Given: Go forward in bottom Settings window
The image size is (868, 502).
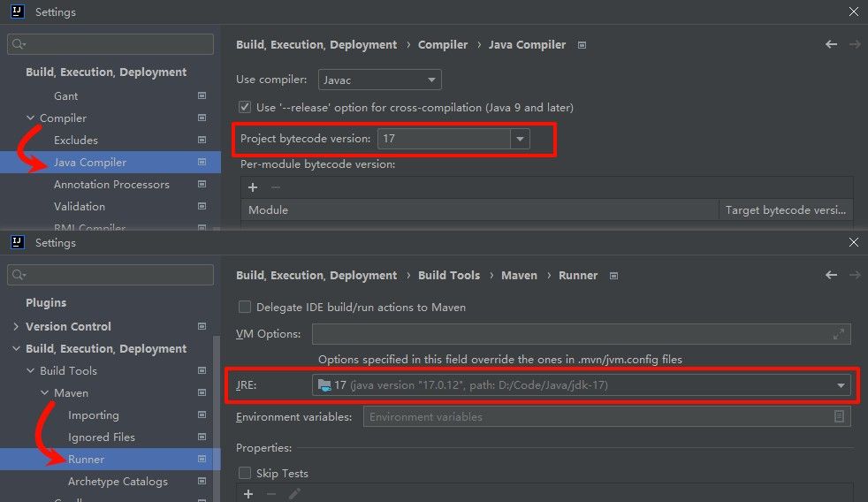Looking at the screenshot, I should tap(856, 275).
